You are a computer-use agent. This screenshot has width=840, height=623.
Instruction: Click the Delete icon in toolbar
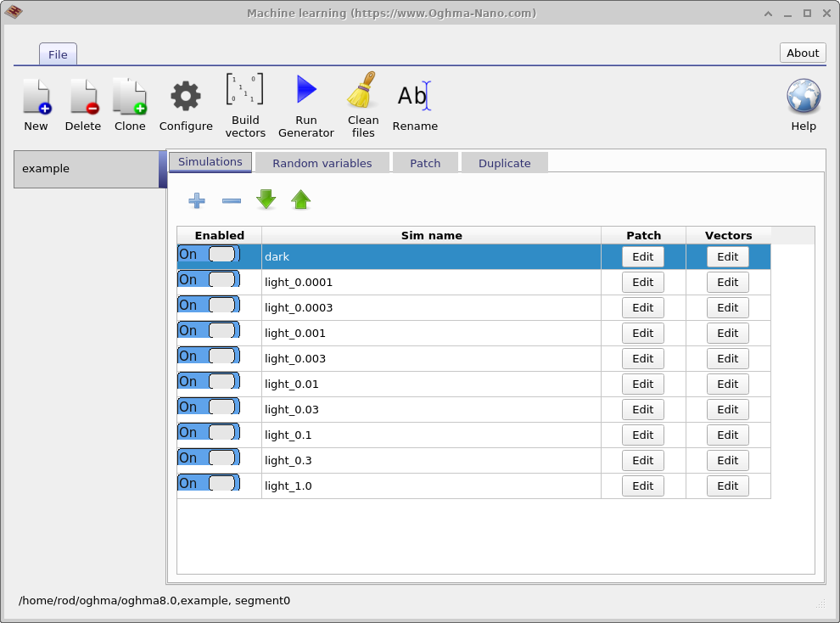(x=83, y=97)
